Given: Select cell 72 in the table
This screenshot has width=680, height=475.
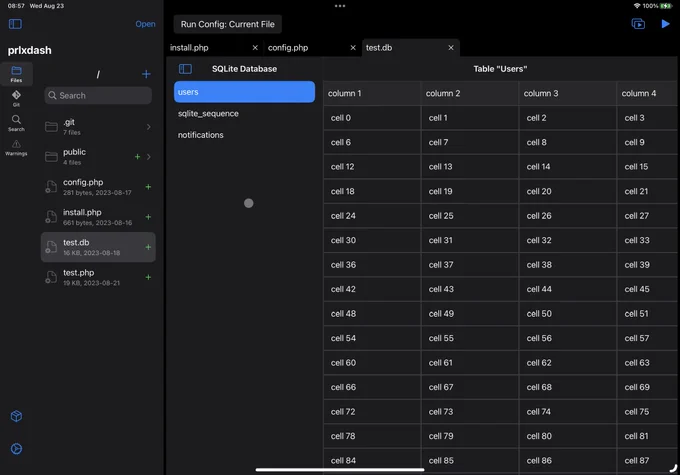Looking at the screenshot, I should 372,412.
